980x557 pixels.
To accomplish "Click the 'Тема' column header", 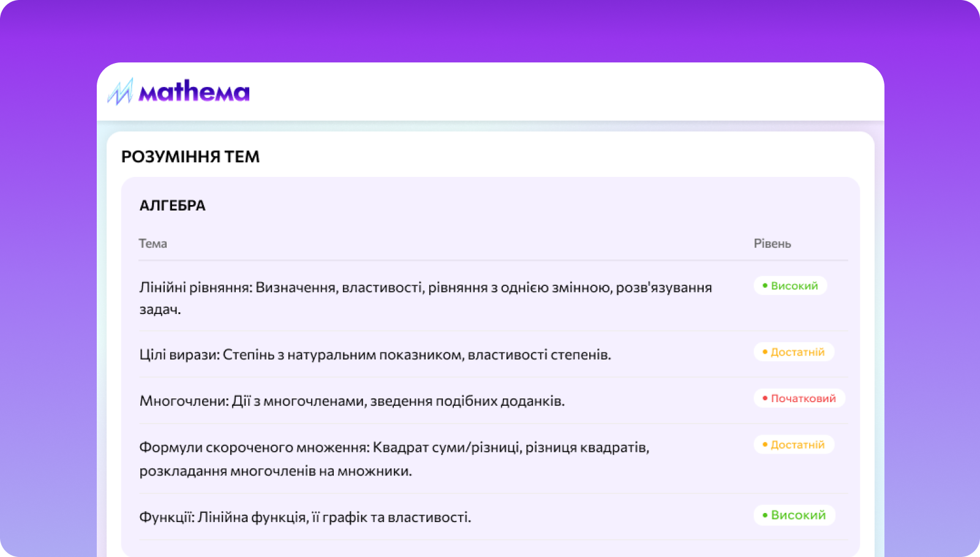I will click(x=153, y=244).
